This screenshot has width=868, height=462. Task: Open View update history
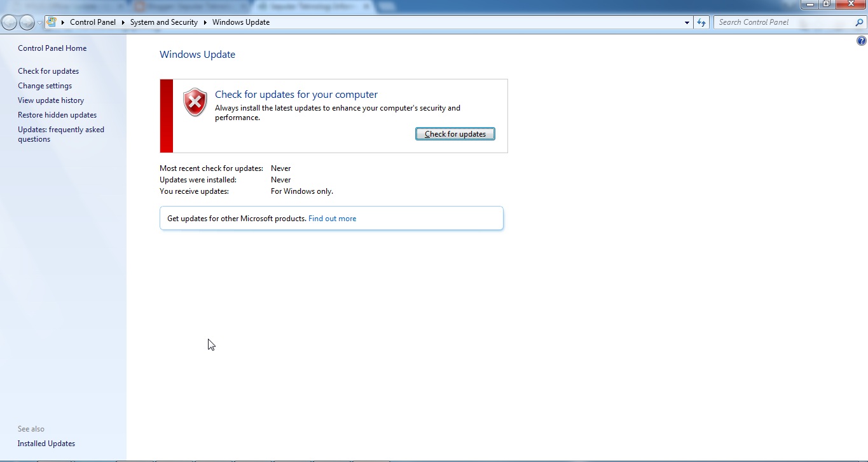click(x=51, y=100)
